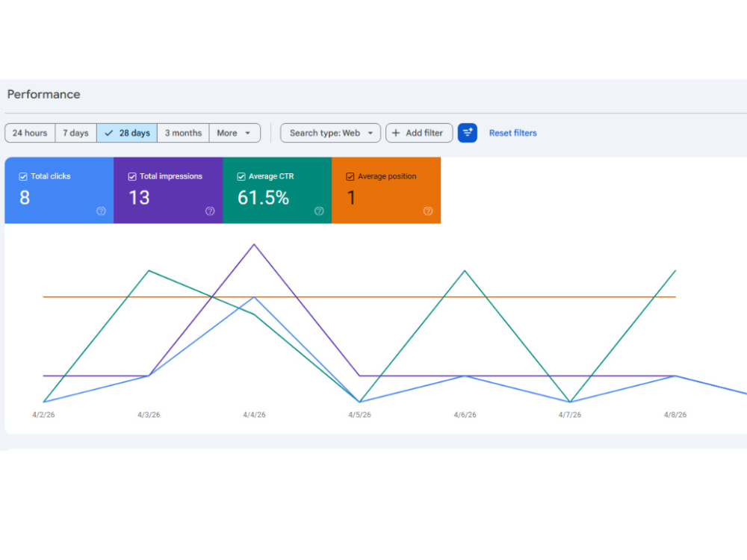The height and width of the screenshot is (560, 747).
Task: Click the 8 total clicks value
Action: click(25, 198)
